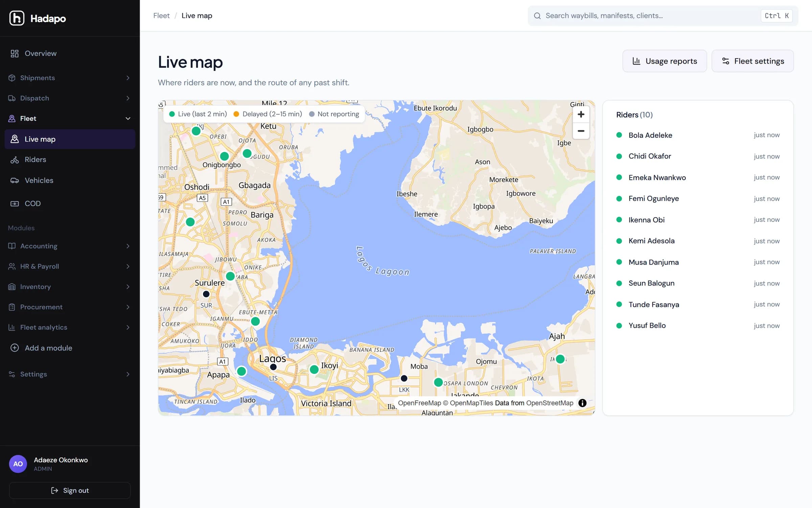Select rider Femi Ogunleye in list
The width and height of the screenshot is (812, 508).
[x=698, y=199]
